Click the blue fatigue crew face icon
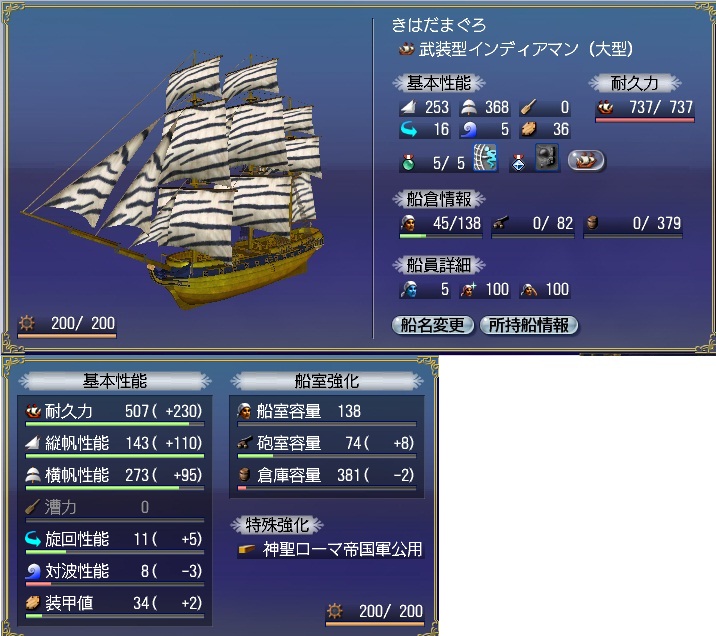The image size is (716, 636). click(x=409, y=289)
